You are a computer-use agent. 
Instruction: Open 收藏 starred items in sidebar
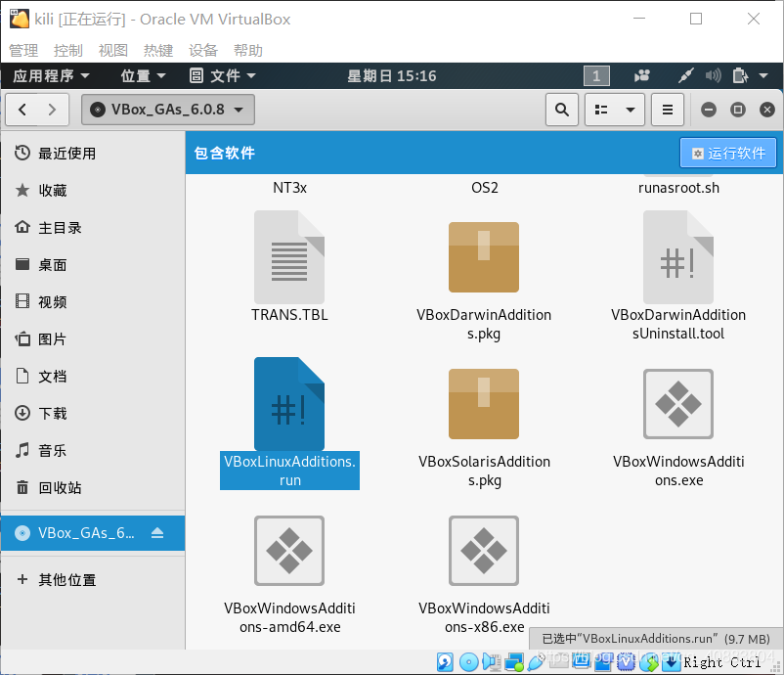93,191
